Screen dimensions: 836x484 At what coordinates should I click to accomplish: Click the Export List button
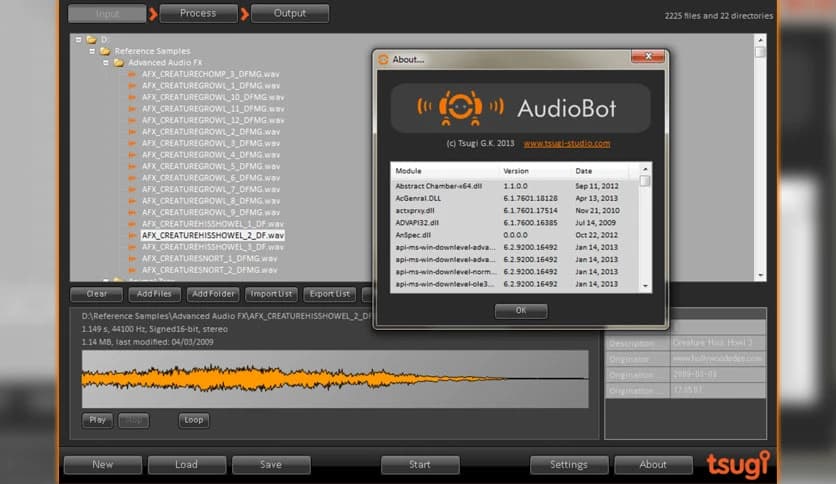click(329, 294)
